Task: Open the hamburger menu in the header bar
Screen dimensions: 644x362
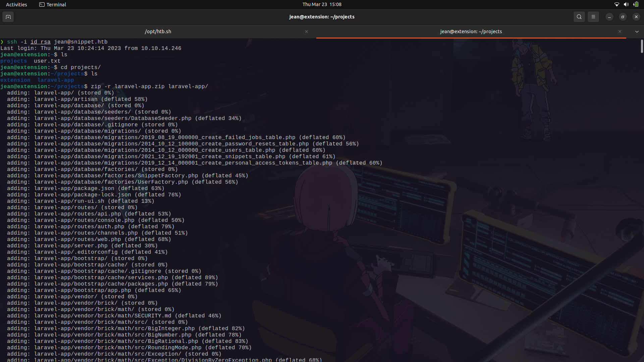Action: pos(593,17)
